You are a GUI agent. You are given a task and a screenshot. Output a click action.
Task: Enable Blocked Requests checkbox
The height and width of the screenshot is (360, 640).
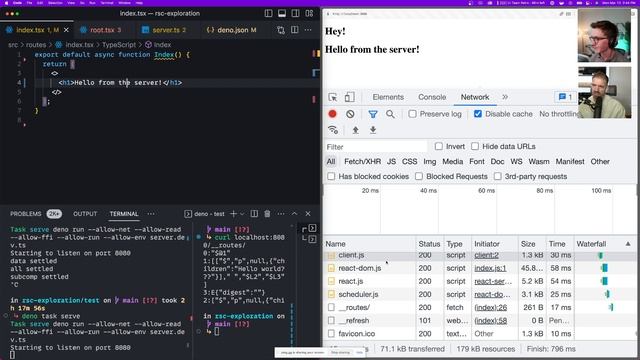click(x=419, y=176)
